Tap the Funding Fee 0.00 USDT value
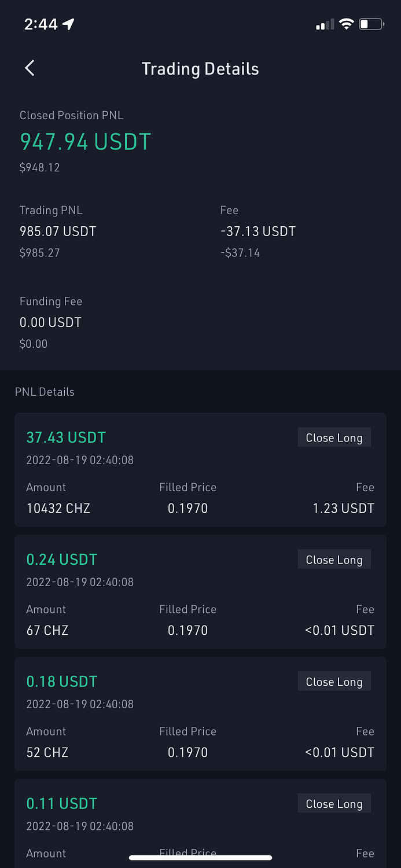This screenshot has width=401, height=868. point(50,322)
